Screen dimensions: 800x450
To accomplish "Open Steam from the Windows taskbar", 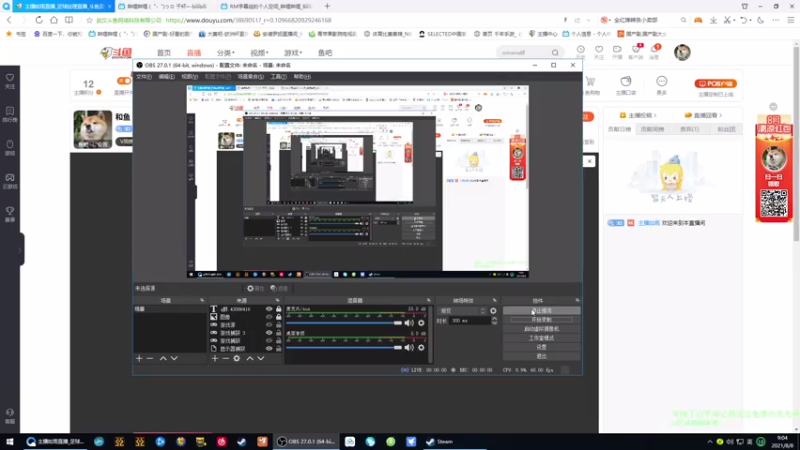I will pyautogui.click(x=439, y=442).
